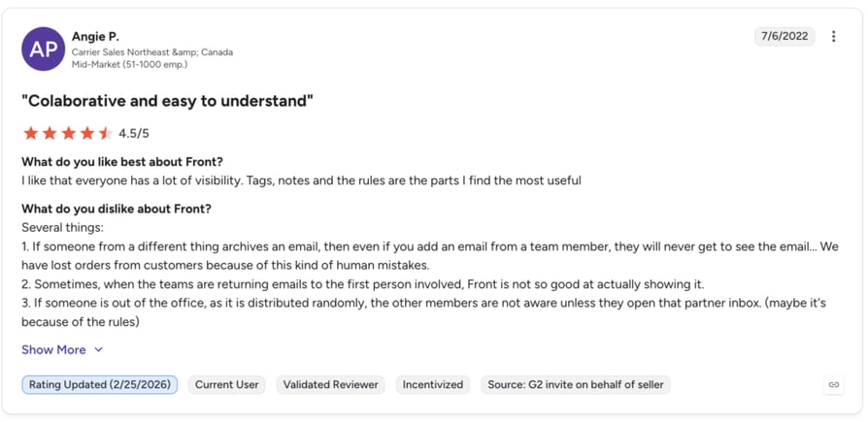Click the star rating icons
The height and width of the screenshot is (422, 868).
(x=68, y=133)
